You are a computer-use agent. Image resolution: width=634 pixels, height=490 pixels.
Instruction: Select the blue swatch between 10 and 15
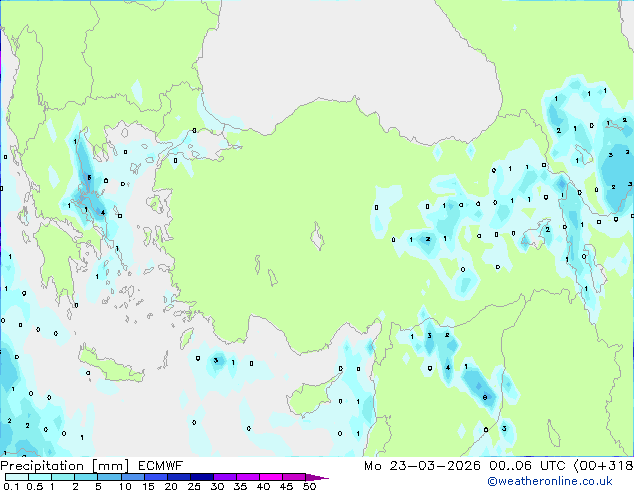[133, 477]
